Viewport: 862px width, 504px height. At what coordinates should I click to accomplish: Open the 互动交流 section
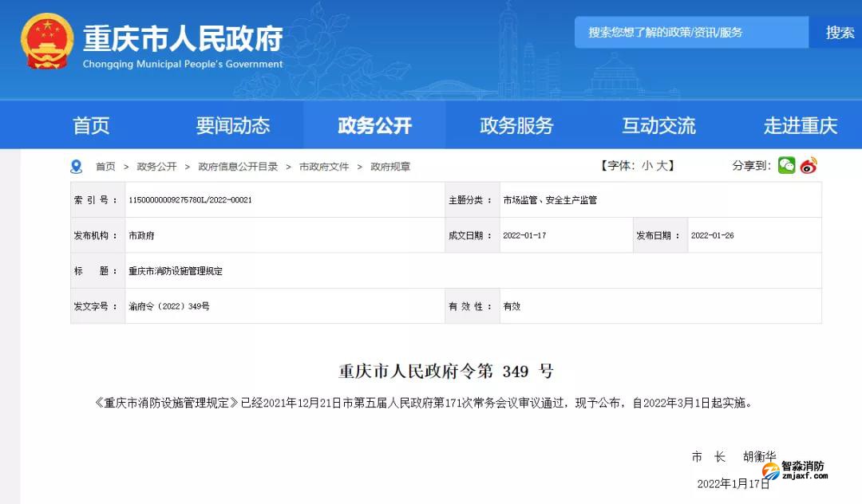pyautogui.click(x=658, y=124)
